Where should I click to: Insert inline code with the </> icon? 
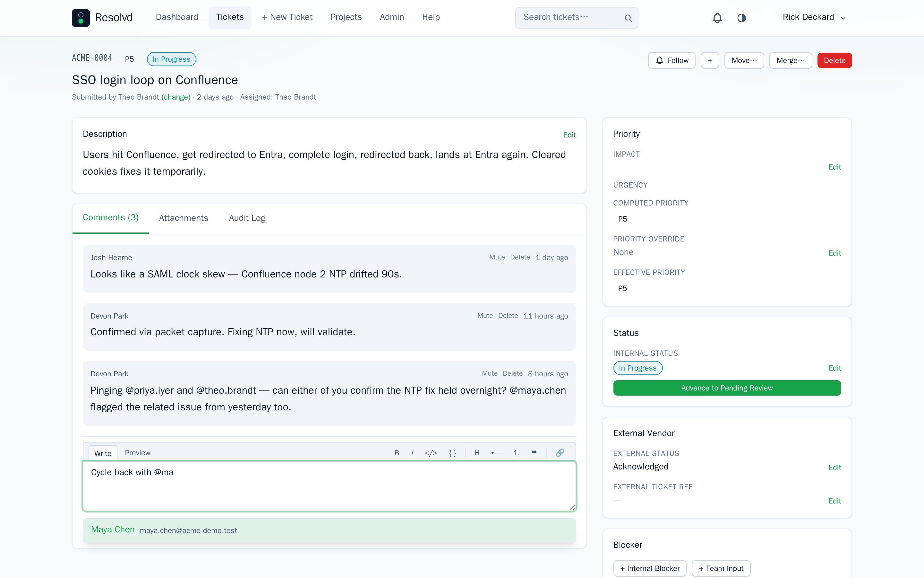pos(431,453)
